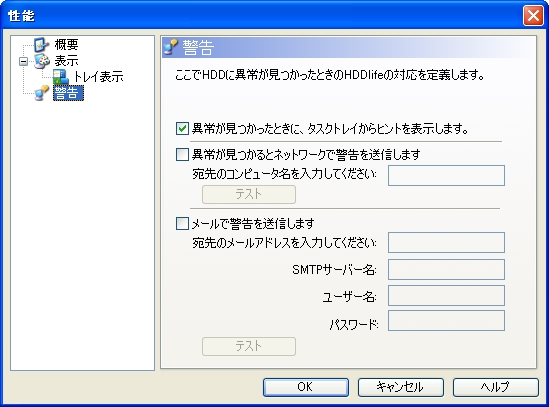The width and height of the screenshot is (549, 407).
Task: Close the 性能 dialog window
Action: click(x=533, y=16)
